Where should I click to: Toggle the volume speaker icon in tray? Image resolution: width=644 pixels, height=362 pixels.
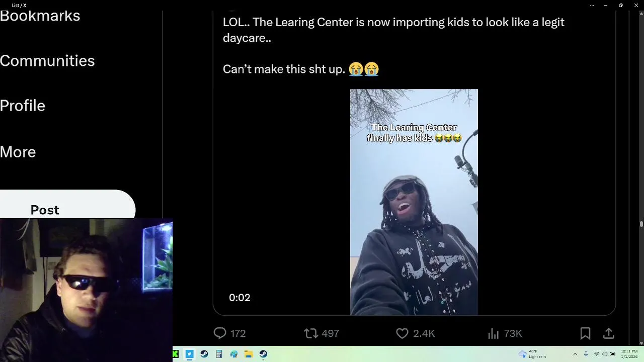pyautogui.click(x=605, y=354)
